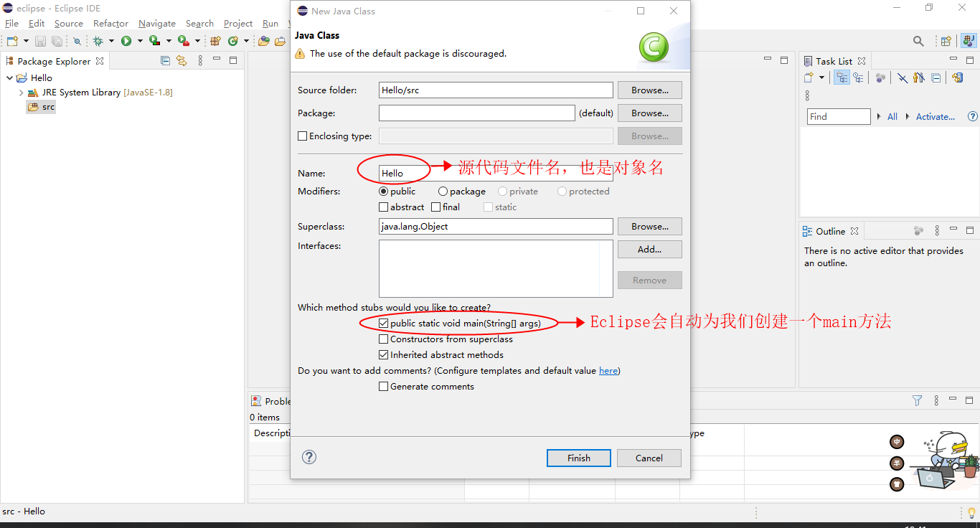Open the Debug dropdown arrow
980x528 pixels.
pos(111,41)
